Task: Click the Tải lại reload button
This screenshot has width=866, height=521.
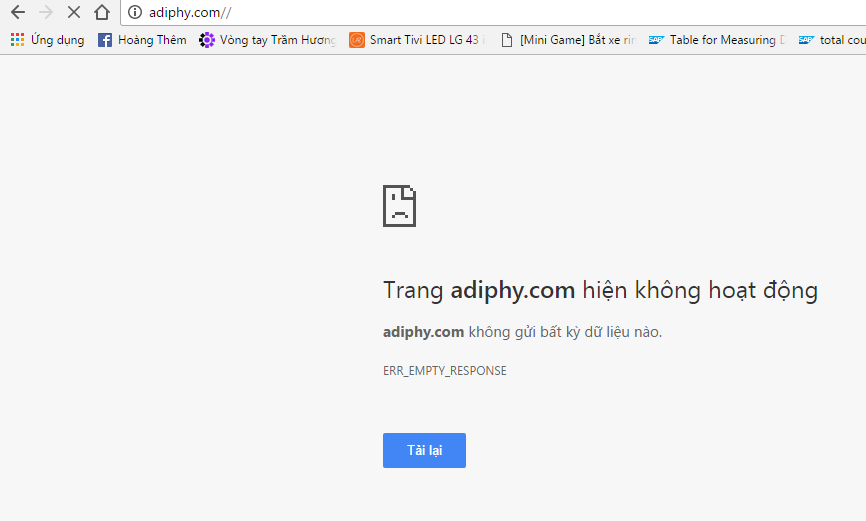Action: point(424,450)
